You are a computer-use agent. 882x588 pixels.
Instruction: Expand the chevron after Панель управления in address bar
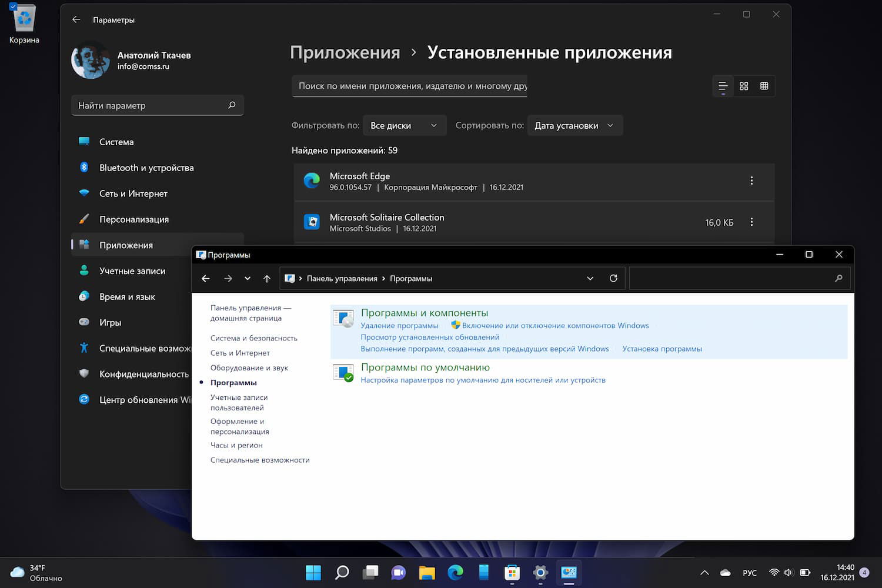[x=383, y=279]
